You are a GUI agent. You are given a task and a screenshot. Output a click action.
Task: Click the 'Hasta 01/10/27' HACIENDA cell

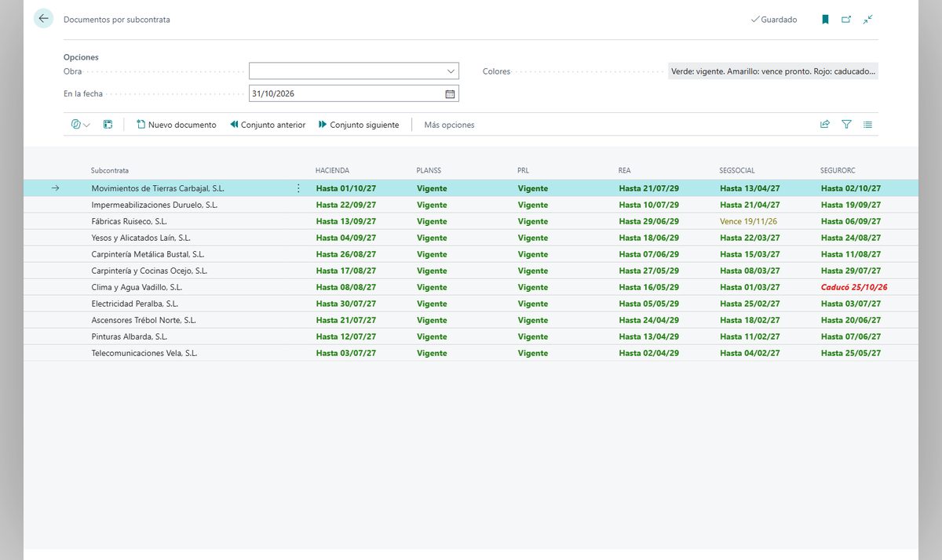click(x=346, y=188)
